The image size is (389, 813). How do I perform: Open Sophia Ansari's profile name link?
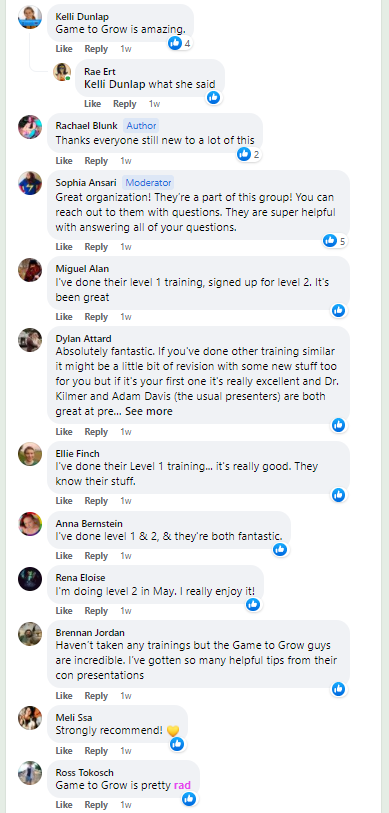coord(86,183)
